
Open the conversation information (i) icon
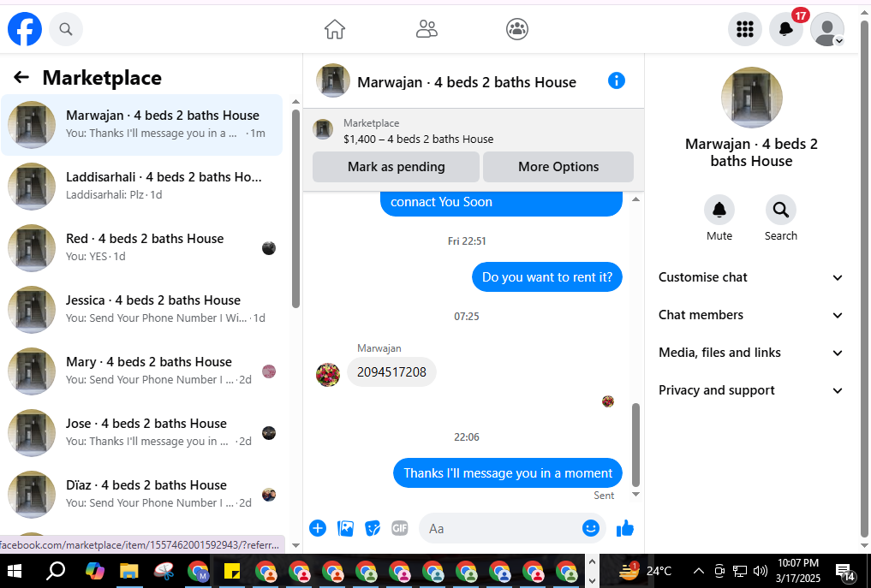(616, 81)
